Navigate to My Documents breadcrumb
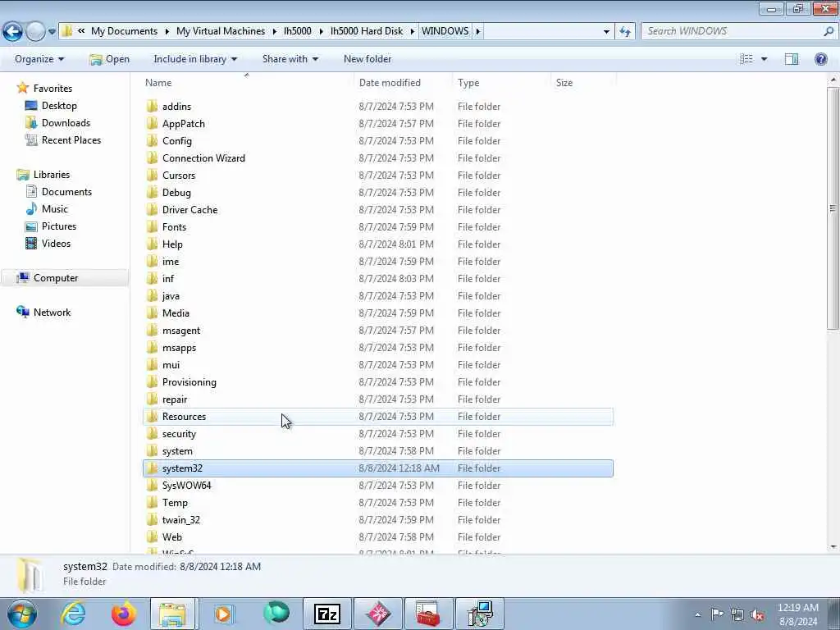The width and height of the screenshot is (840, 630). pos(125,31)
